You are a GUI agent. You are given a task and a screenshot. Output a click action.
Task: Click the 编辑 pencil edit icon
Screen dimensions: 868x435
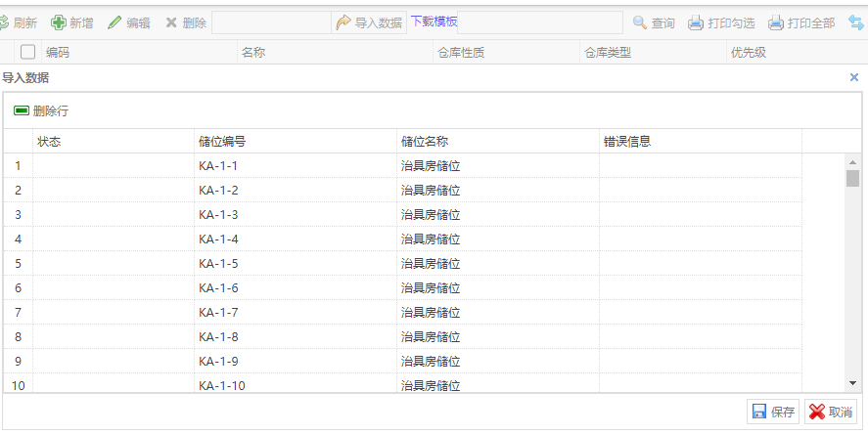tap(115, 22)
